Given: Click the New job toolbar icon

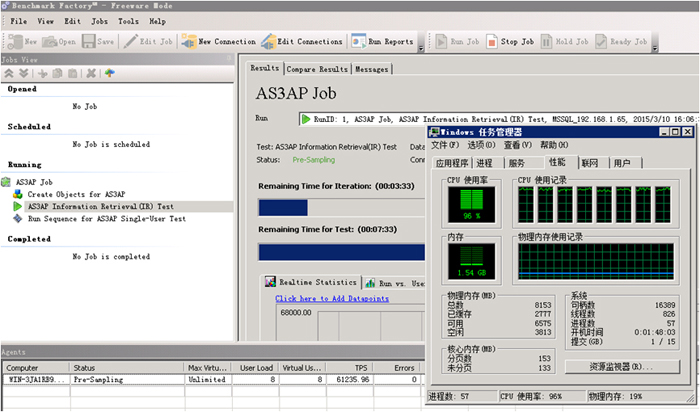Looking at the screenshot, I should tap(15, 42).
